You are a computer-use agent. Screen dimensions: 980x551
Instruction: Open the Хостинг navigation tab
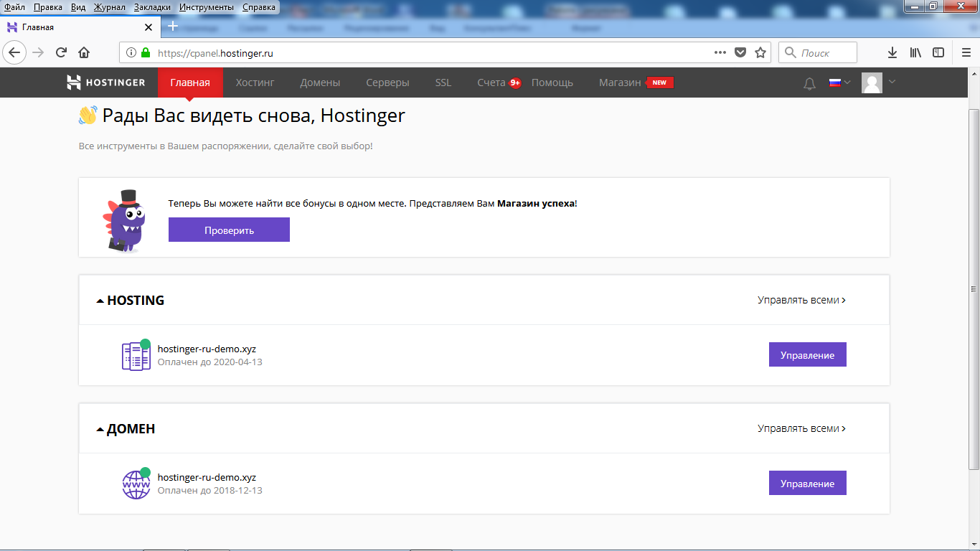coord(255,83)
